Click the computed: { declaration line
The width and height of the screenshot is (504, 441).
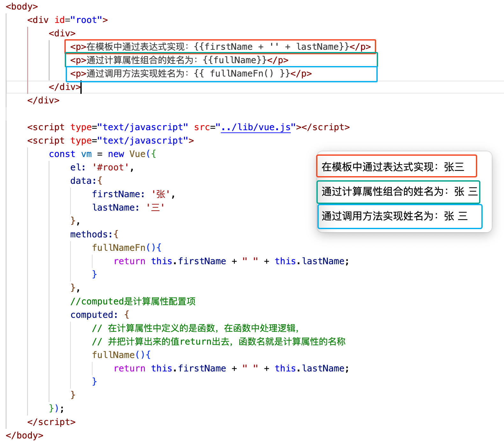(x=100, y=315)
